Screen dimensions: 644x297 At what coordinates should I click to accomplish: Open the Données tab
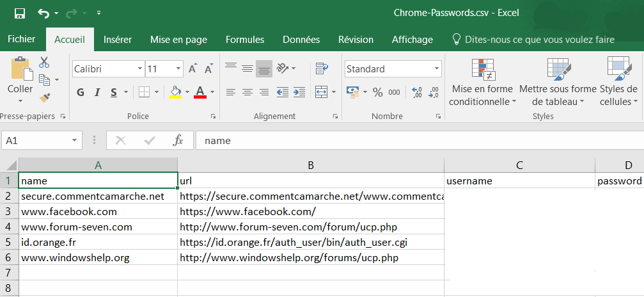click(x=301, y=40)
